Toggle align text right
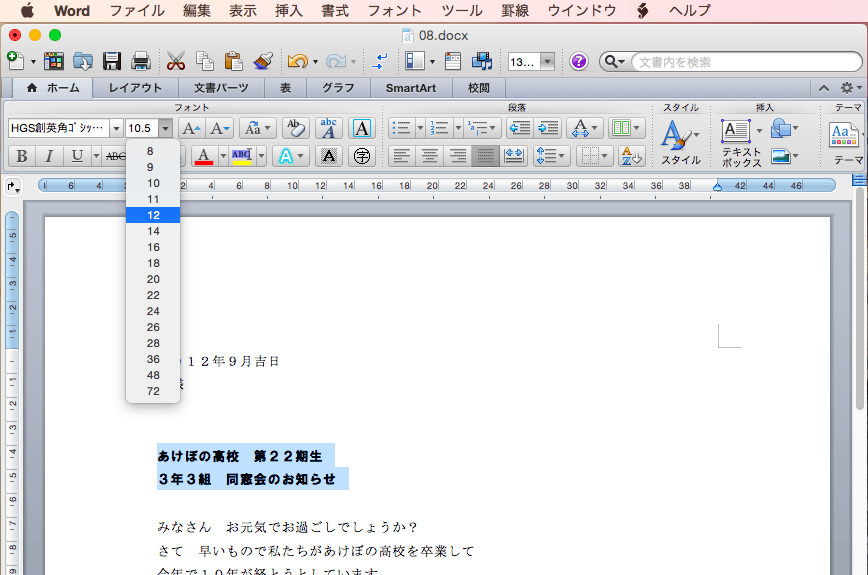Screen dimensions: 868x575 (457, 156)
